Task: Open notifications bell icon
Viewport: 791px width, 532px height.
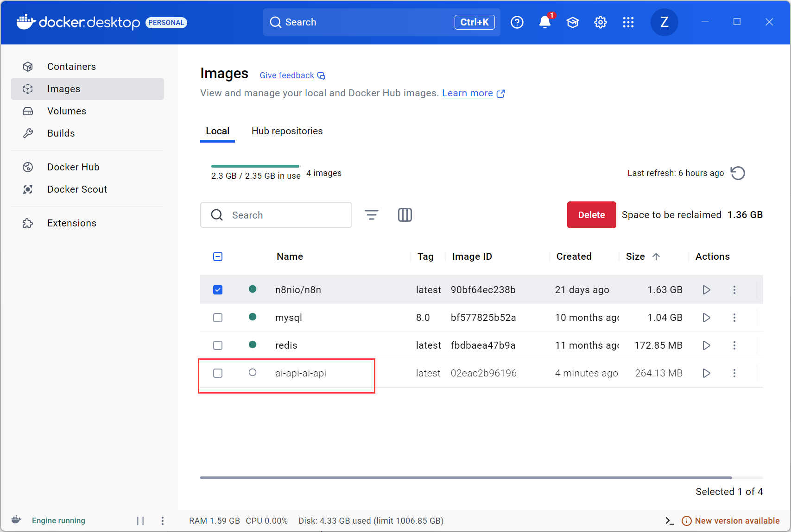Action: click(545, 22)
